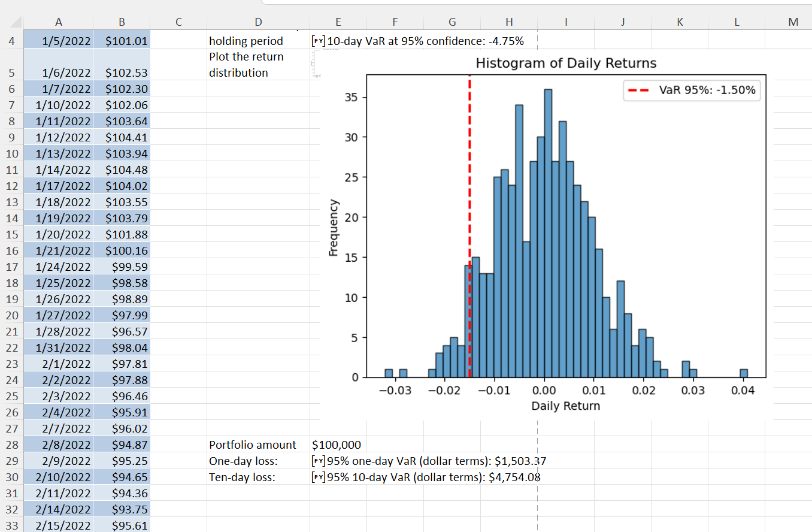Select the 'Histogram of Daily Returns' chart title

[x=565, y=64]
